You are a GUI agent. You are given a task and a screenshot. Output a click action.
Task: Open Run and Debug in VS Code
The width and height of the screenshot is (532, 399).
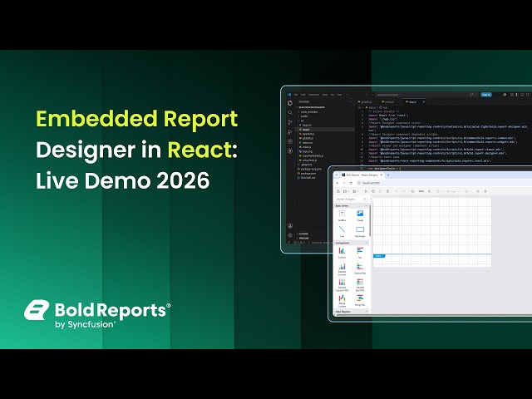[290, 132]
